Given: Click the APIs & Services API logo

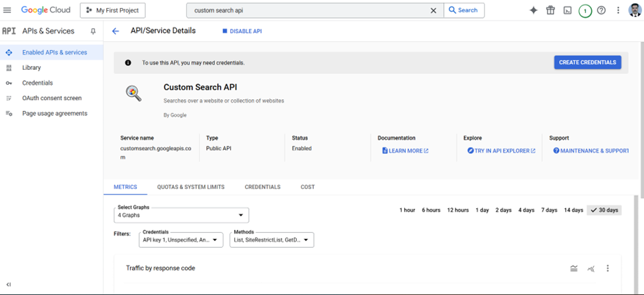Looking at the screenshot, I should coord(9,31).
